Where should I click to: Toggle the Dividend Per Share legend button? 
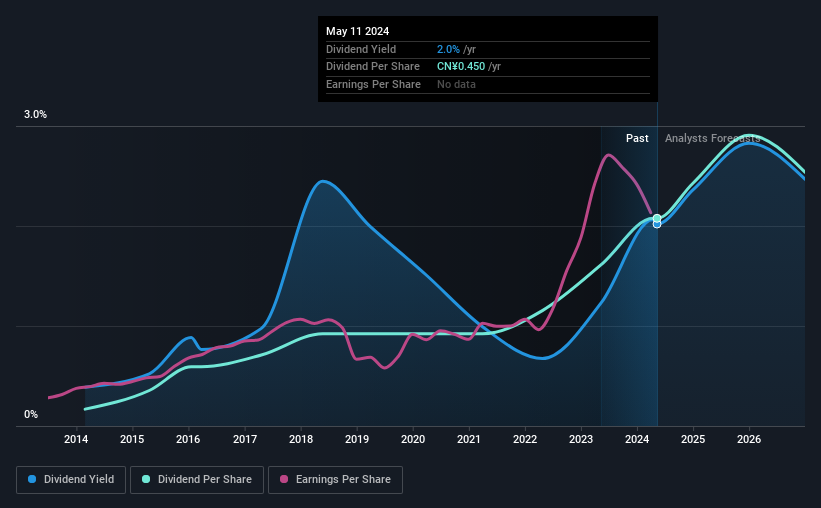[x=197, y=480]
